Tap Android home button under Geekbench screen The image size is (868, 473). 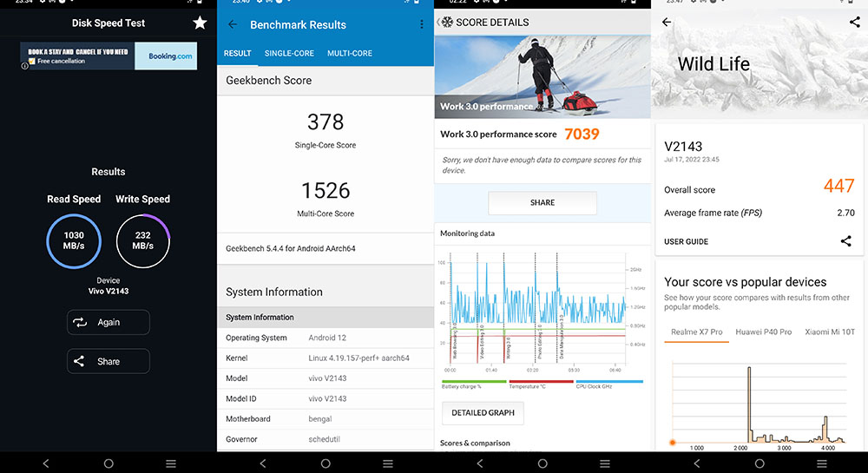tap(325, 463)
